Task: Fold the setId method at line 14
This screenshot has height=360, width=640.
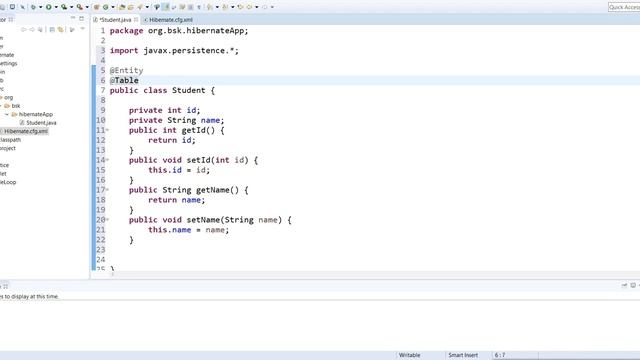Action: click(107, 160)
